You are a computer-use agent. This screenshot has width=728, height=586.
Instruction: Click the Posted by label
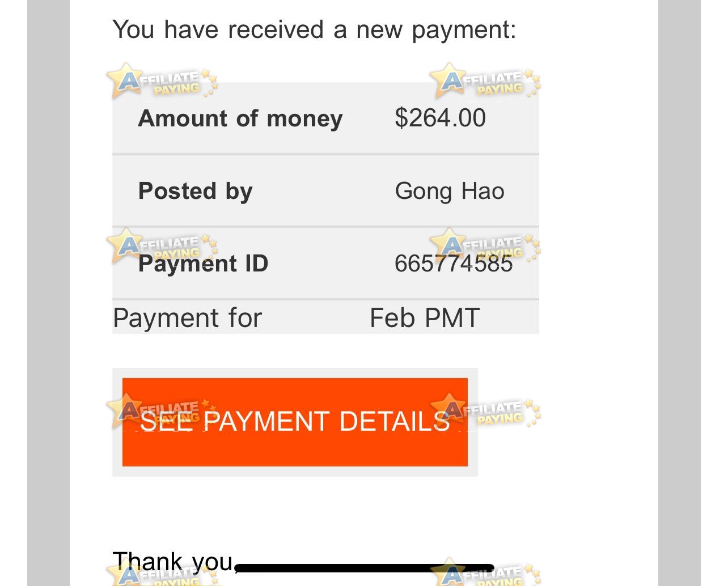[x=195, y=191]
